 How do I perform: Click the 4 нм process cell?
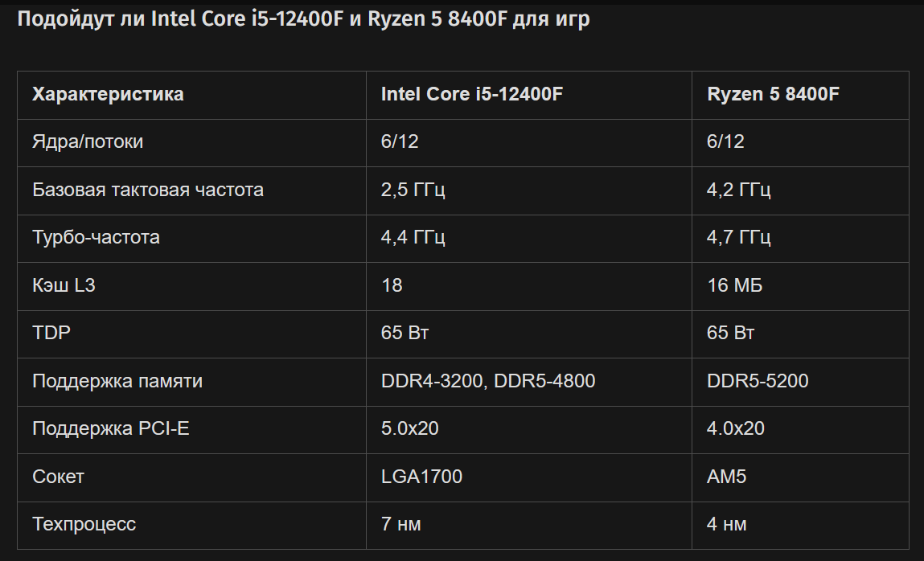pyautogui.click(x=727, y=525)
